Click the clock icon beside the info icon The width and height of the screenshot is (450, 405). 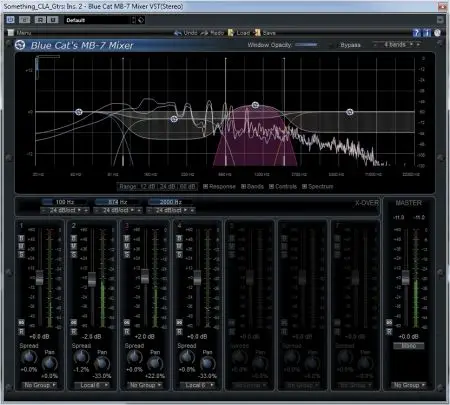coord(437,33)
